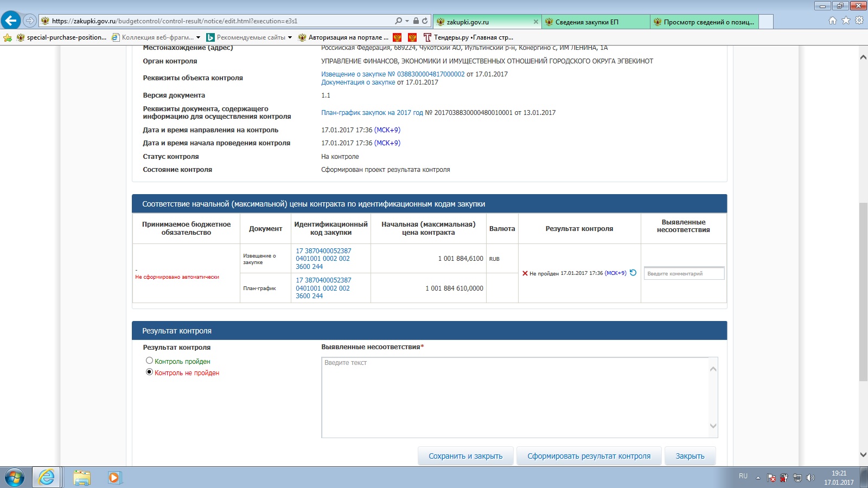
Task: Click the 'Сформировать результат контроля' button
Action: coord(589,456)
